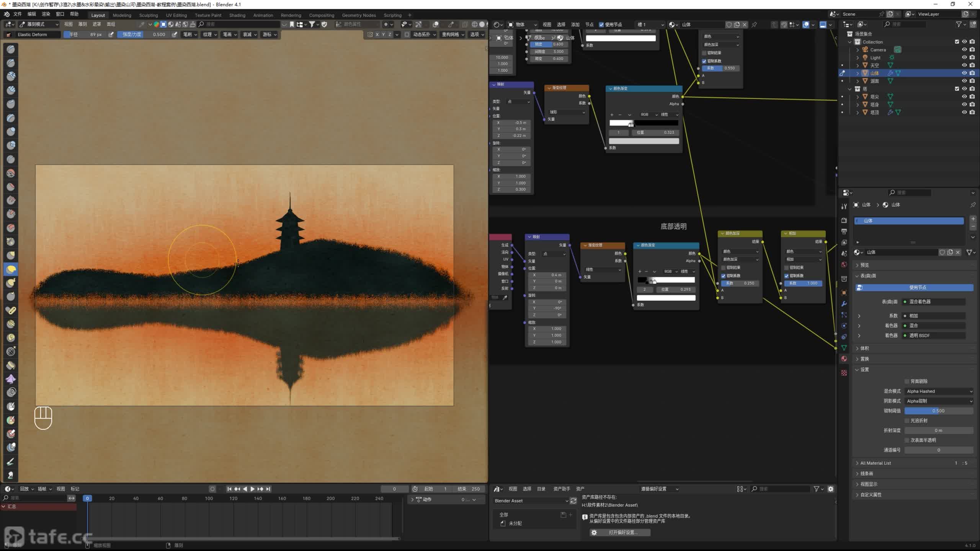Click the asset library refresh icon

(573, 501)
